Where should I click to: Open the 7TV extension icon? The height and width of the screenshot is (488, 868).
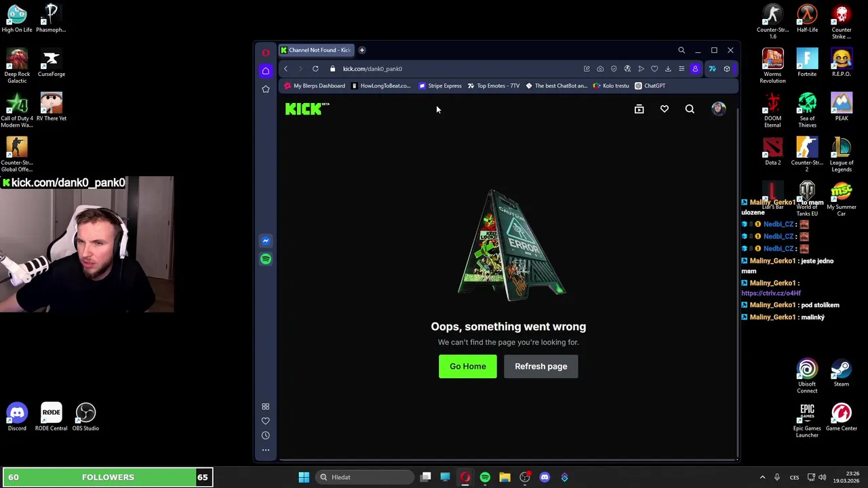coord(712,68)
